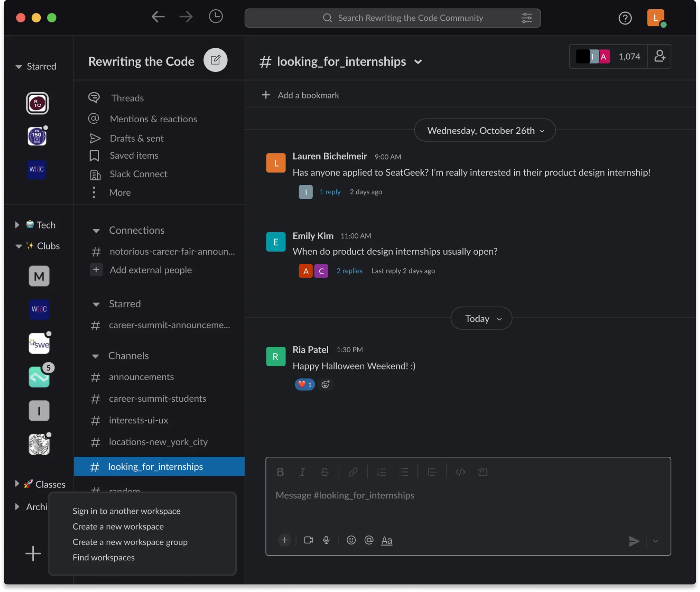Screen dimensions: 700x592
Task: Add a reaction to Ria Patel's message
Action: pos(326,384)
